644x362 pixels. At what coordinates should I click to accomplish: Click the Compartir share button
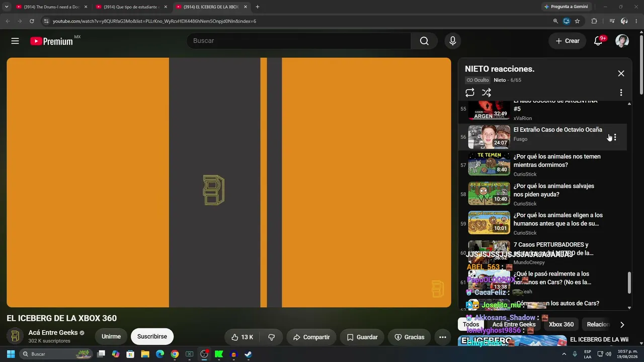pyautogui.click(x=311, y=337)
